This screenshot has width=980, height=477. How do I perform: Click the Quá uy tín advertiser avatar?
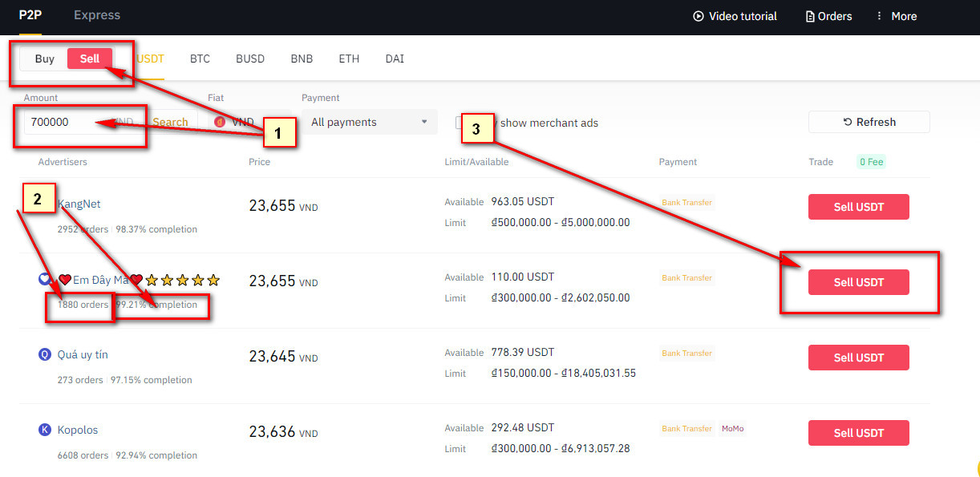click(x=45, y=354)
